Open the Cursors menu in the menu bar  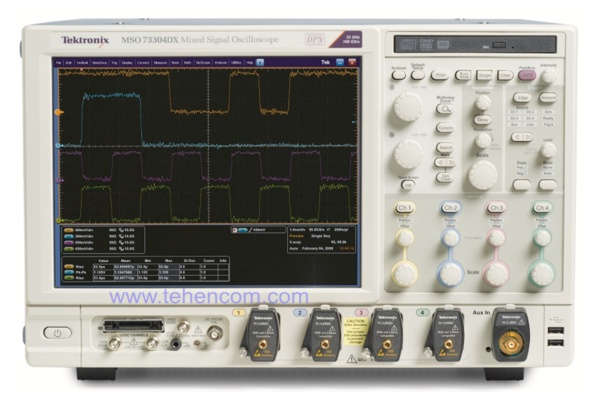click(143, 62)
